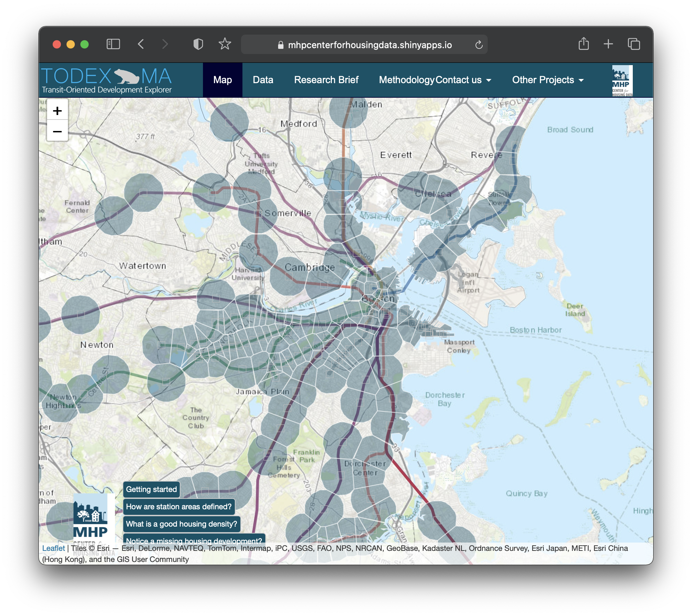Image resolution: width=692 pixels, height=616 pixels.
Task: Go forward to next page
Action: (165, 44)
